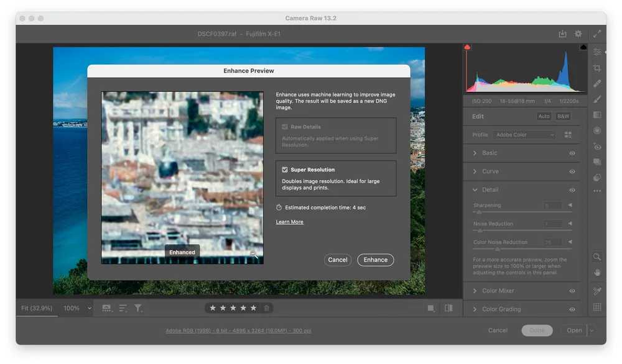
Task: Select the Red Eye removal tool
Action: click(597, 146)
